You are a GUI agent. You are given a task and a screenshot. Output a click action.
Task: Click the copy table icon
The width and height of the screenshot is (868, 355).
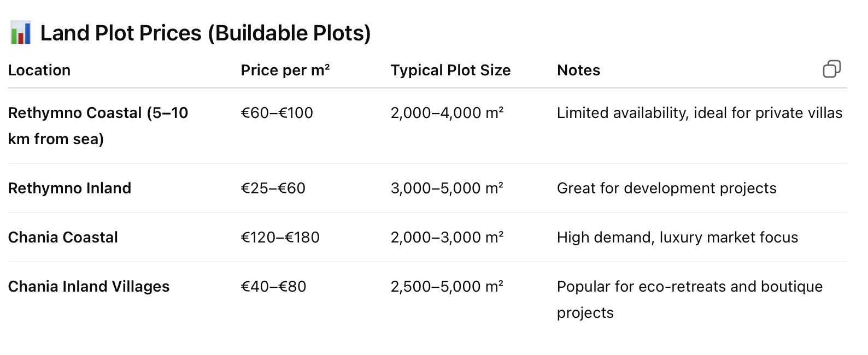(x=831, y=69)
